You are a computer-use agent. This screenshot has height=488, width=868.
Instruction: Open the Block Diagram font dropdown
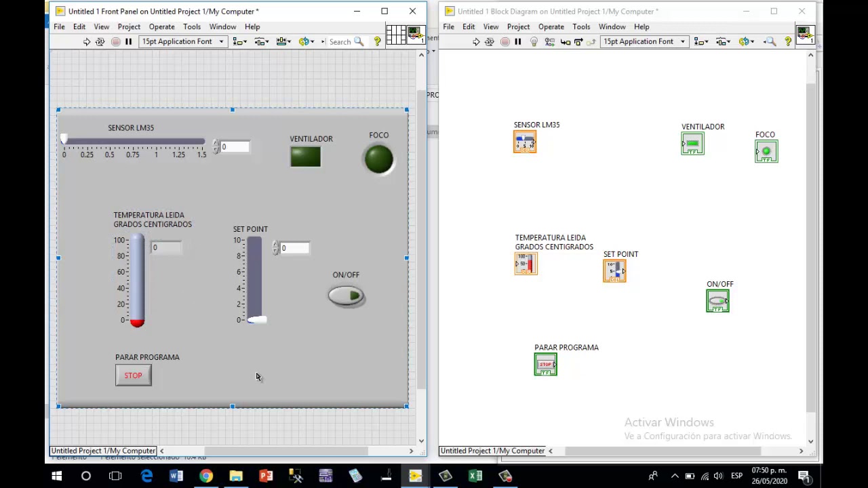644,42
